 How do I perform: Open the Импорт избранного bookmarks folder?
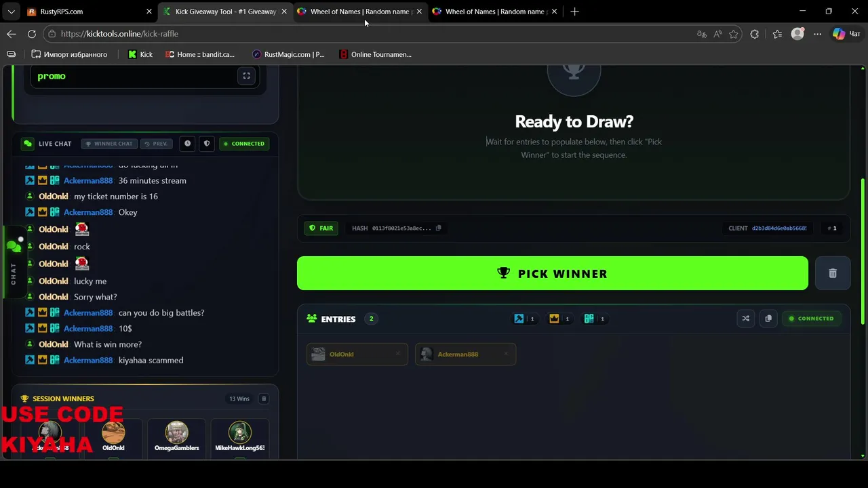tap(69, 54)
